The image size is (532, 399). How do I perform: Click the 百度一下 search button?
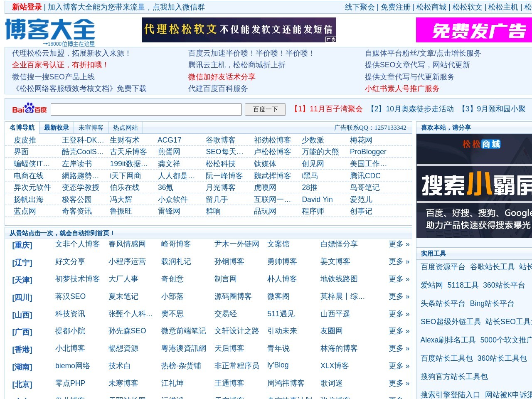(265, 109)
